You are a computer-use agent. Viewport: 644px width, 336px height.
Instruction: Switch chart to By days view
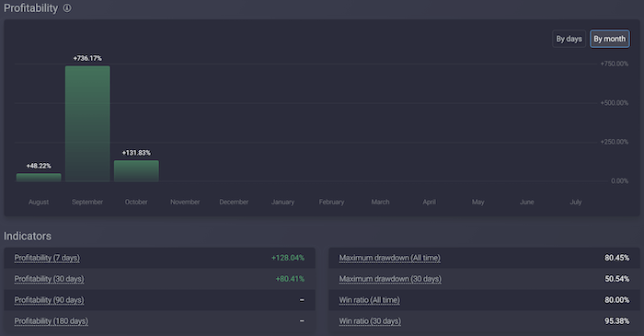569,39
